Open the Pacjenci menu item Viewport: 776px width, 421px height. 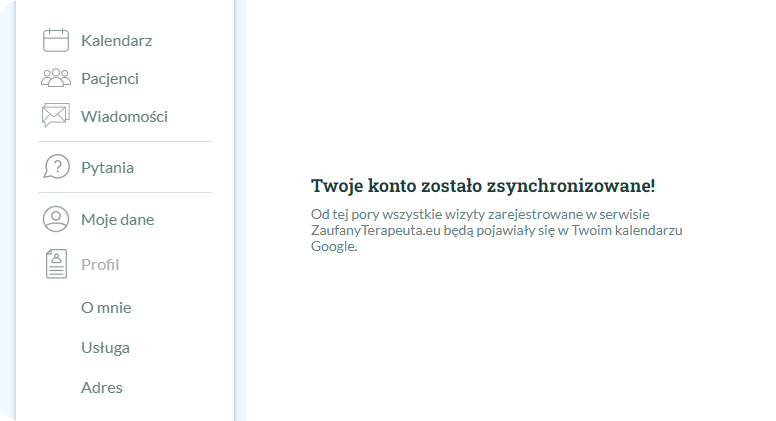[x=110, y=79]
